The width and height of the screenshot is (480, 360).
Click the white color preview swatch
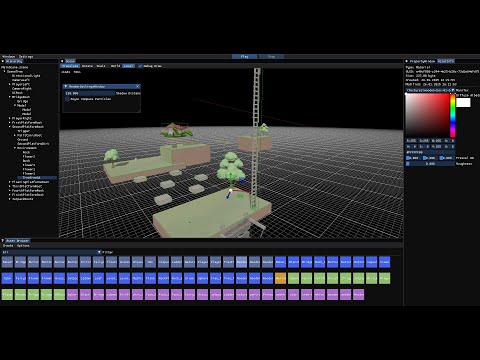coord(463,103)
